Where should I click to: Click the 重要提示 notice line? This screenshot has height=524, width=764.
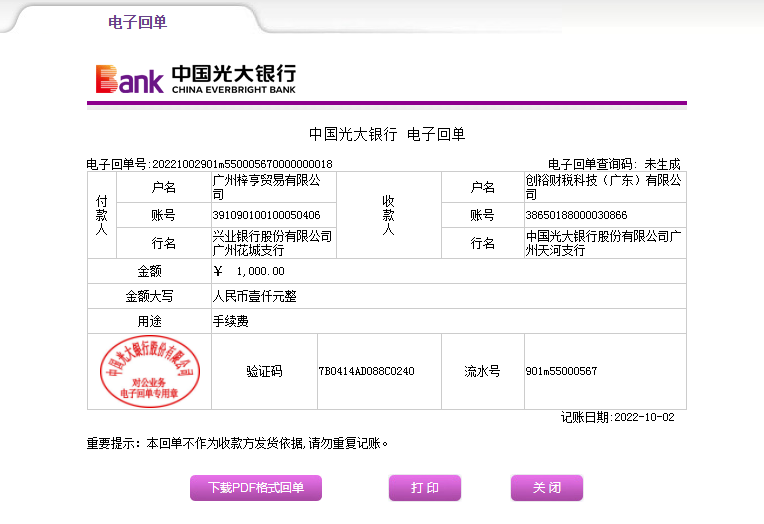(x=237, y=443)
